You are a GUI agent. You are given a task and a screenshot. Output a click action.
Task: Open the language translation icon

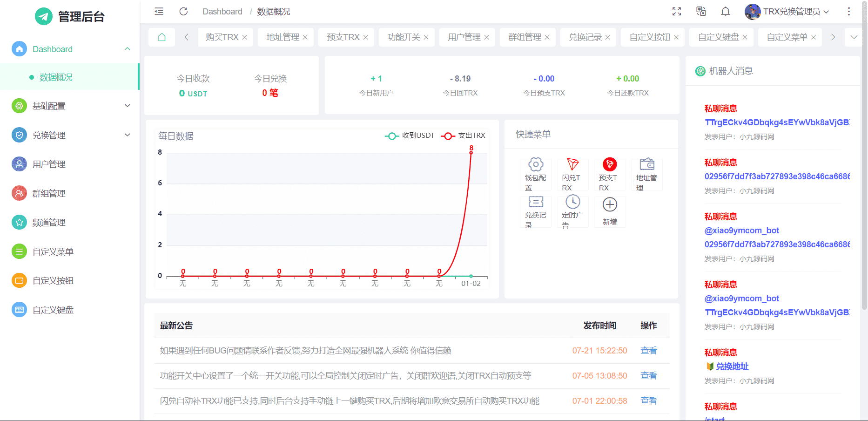click(x=701, y=12)
